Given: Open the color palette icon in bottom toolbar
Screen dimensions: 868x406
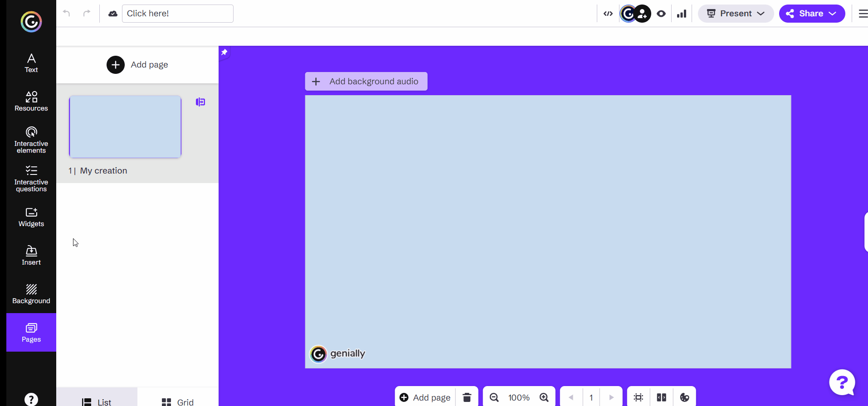Looking at the screenshot, I should pos(684,397).
